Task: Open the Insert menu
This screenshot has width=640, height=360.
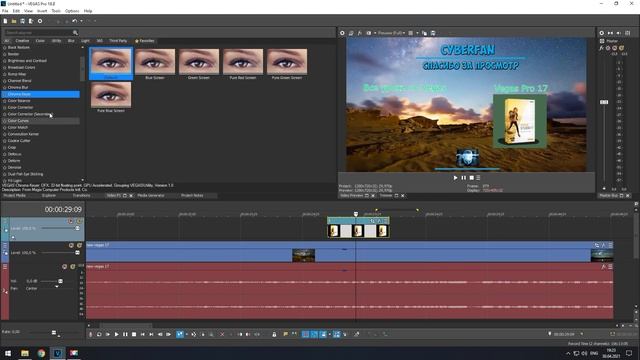Action: tap(42, 11)
